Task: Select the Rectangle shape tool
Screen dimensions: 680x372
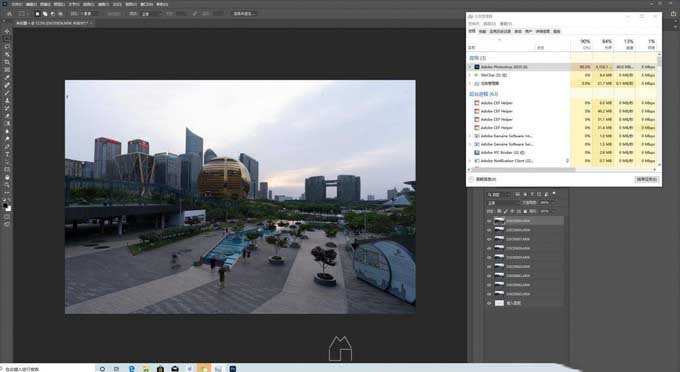Action: pyautogui.click(x=7, y=170)
